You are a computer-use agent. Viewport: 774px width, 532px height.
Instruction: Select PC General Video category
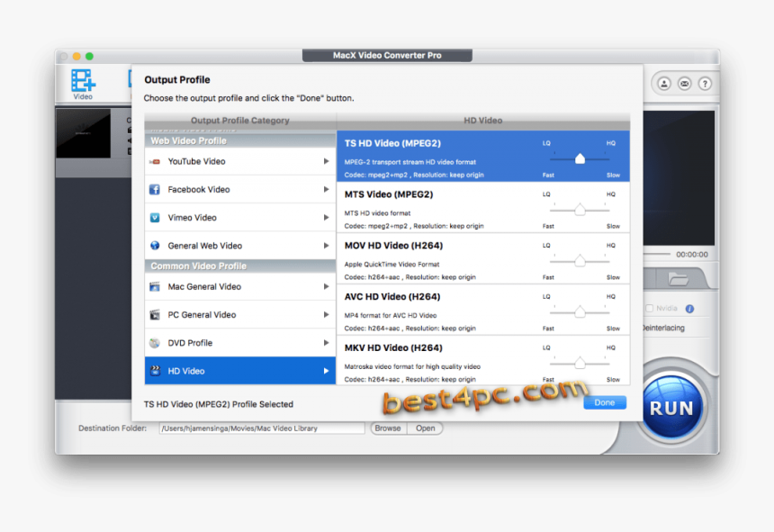pos(240,315)
